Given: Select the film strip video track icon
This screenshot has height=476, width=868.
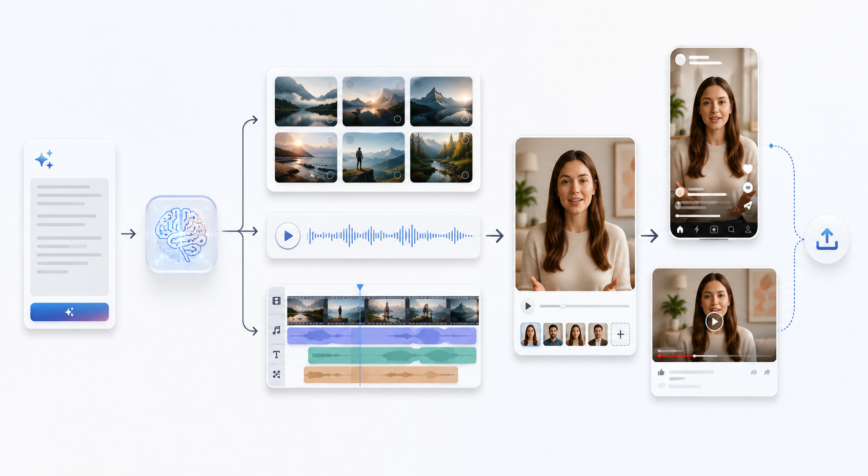Looking at the screenshot, I should tap(276, 301).
